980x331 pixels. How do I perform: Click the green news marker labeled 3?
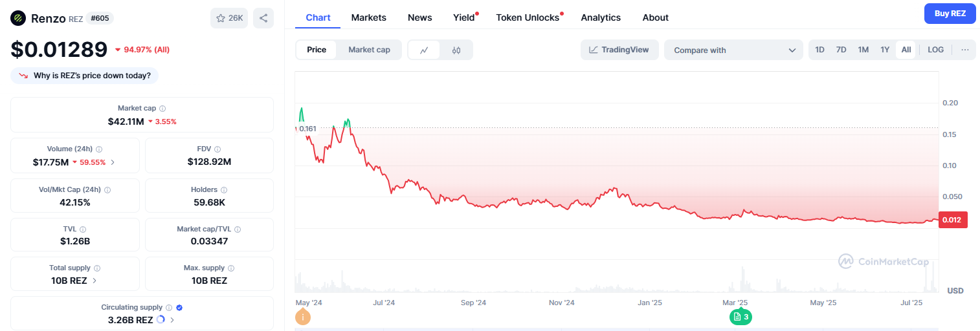point(741,317)
